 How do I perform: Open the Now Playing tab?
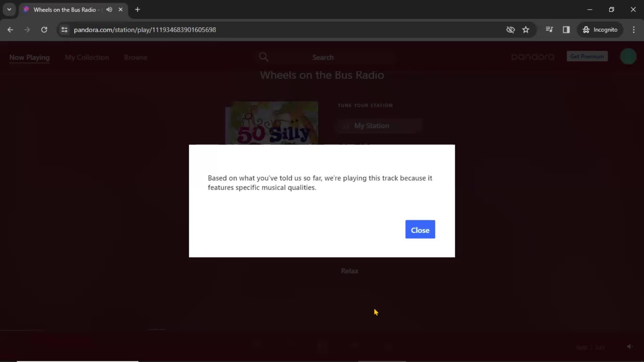click(x=29, y=57)
